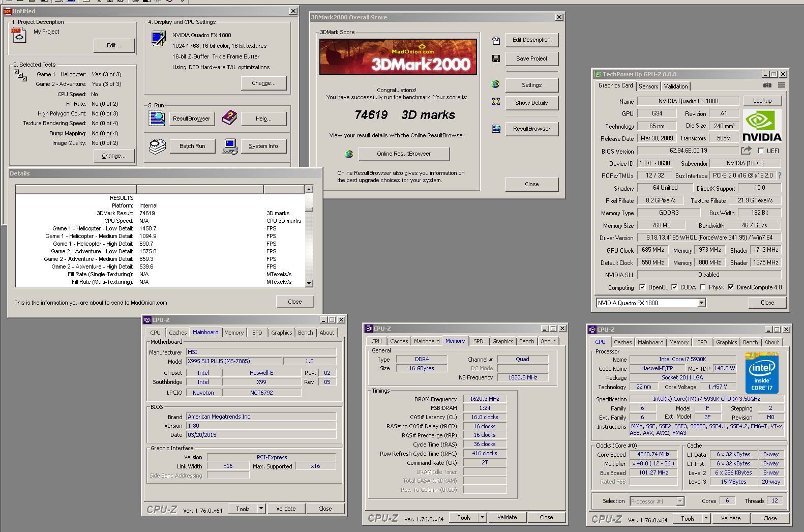Open Bench tab in CPU tab CPU-Z window

coord(751,342)
